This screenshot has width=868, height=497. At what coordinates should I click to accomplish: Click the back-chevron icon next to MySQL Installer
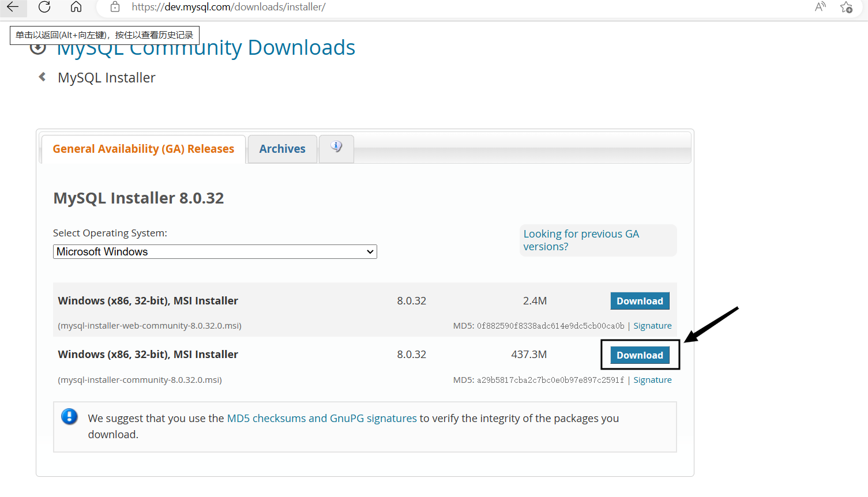coord(41,76)
